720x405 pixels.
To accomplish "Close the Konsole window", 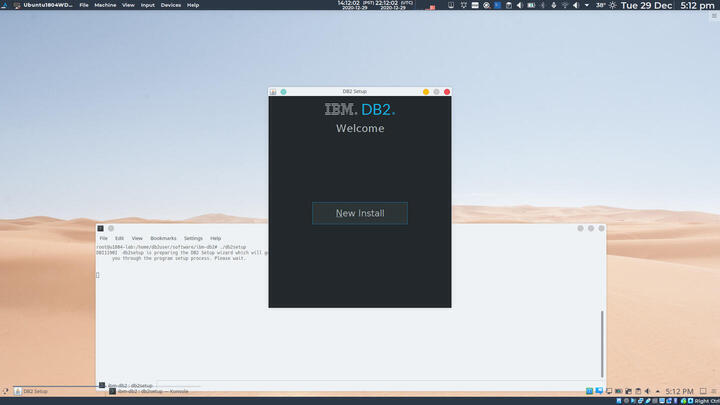I will pyautogui.click(x=602, y=228).
